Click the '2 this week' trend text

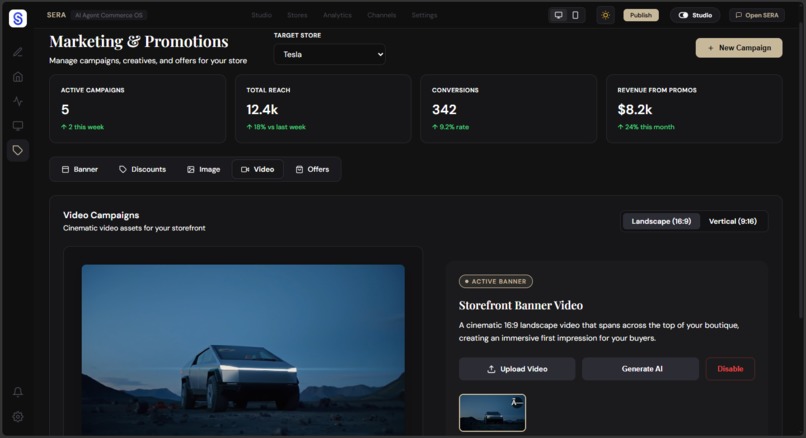82,127
